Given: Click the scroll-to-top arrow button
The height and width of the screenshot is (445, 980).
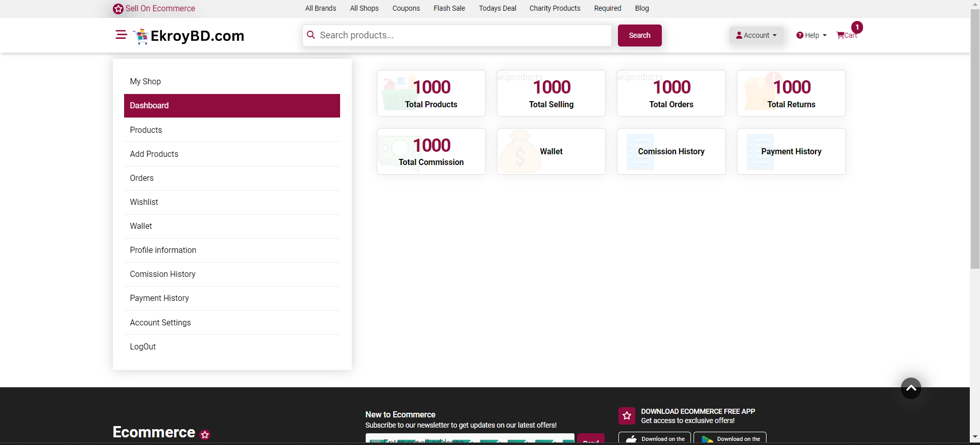Looking at the screenshot, I should pos(911,388).
